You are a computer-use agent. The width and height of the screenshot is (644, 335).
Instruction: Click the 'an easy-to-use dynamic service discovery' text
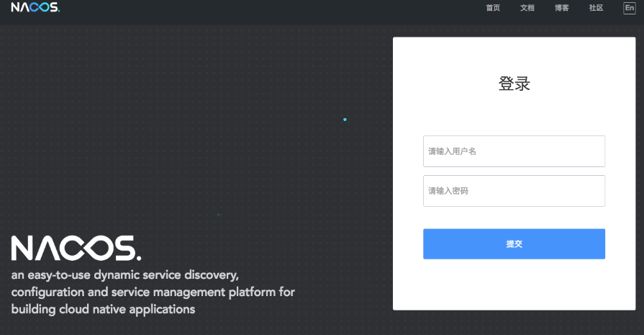coord(125,275)
